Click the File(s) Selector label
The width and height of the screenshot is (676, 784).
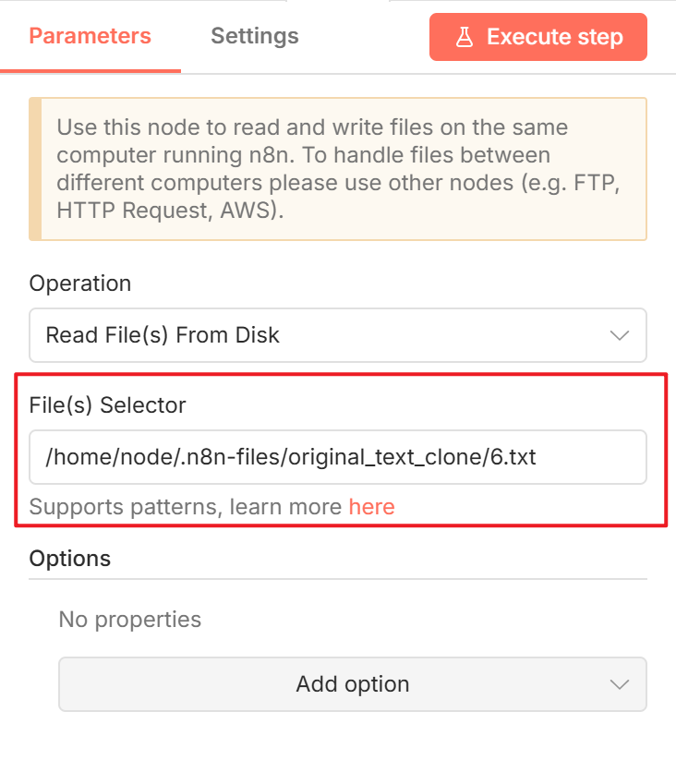108,404
